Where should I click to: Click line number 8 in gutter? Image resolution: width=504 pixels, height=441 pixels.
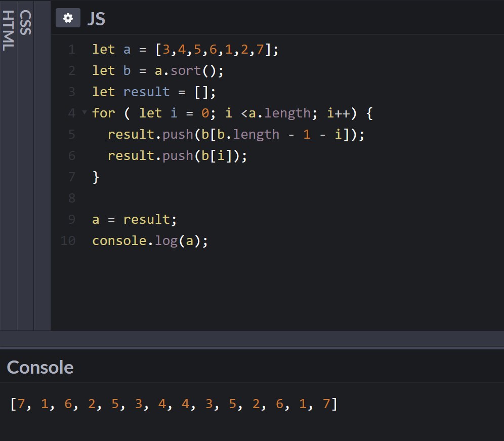coord(72,198)
